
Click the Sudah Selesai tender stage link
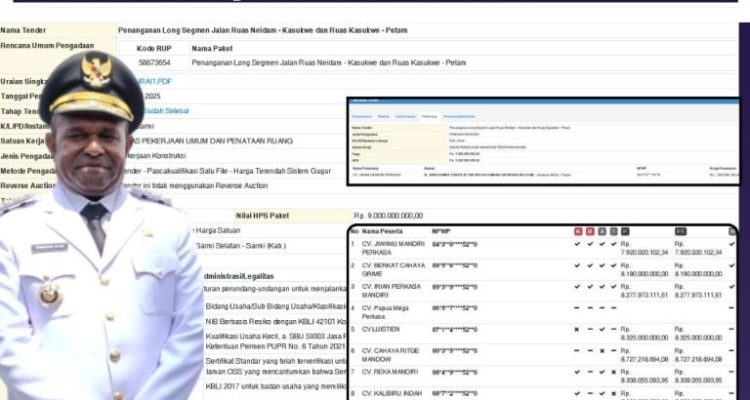[166, 111]
